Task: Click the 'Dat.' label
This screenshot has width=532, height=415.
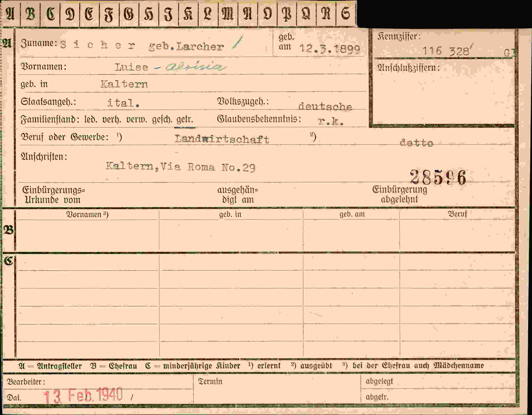Action: click(14, 398)
